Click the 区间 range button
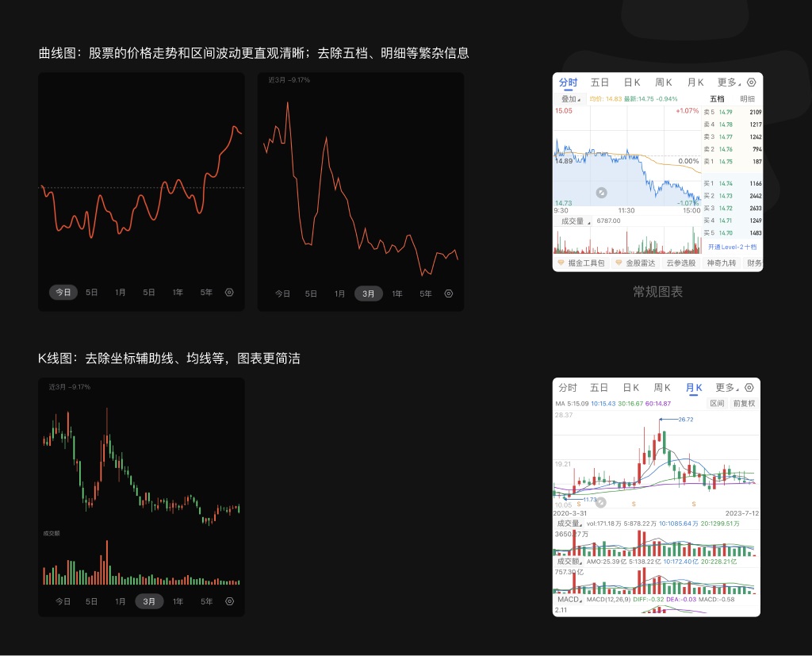The height and width of the screenshot is (656, 812). pyautogui.click(x=717, y=403)
